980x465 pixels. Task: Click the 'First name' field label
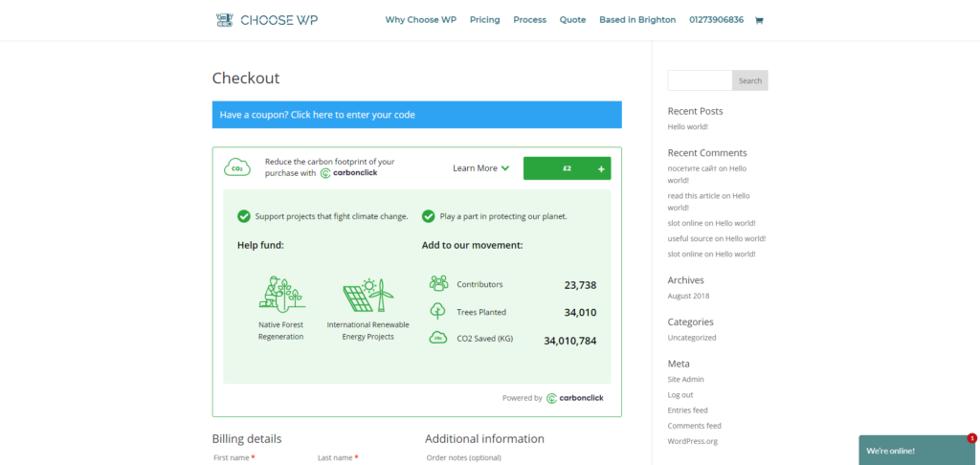232,457
